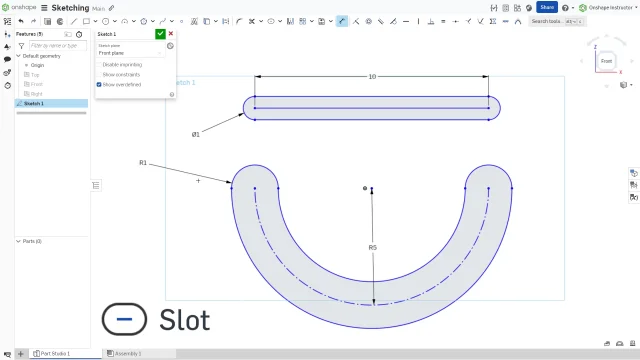Open the onshape logo home link

19,7
